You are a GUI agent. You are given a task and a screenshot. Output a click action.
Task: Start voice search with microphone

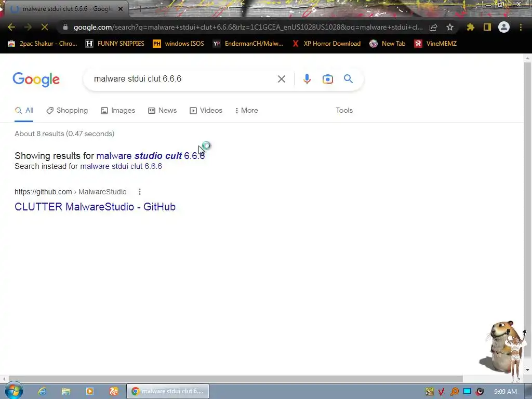[307, 79]
